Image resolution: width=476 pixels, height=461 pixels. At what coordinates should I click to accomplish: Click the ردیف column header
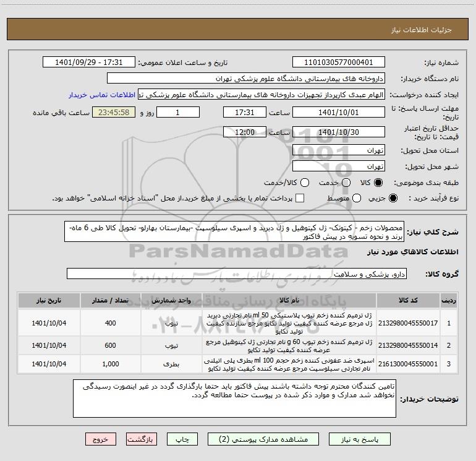[448, 301]
